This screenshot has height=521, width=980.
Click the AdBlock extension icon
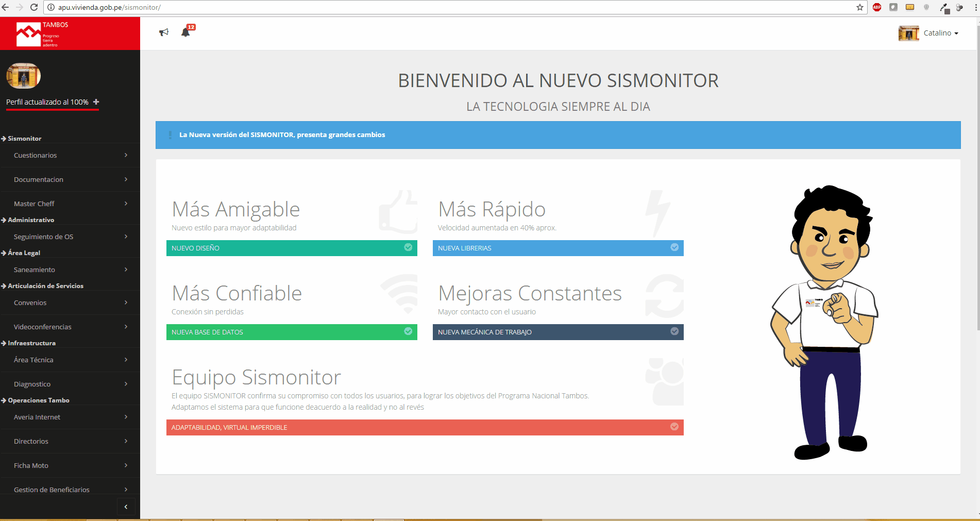(876, 7)
